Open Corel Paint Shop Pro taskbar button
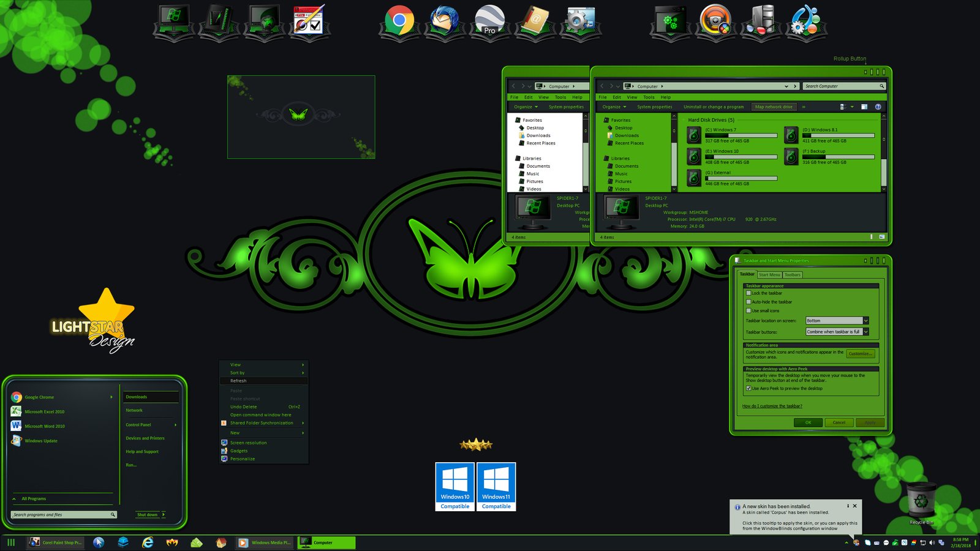Viewport: 980px width, 551px height. 56,542
